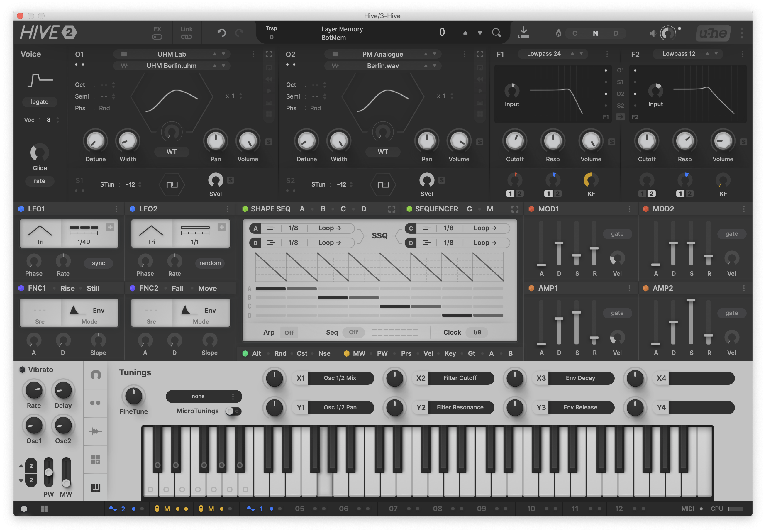This screenshot has height=532, width=766.
Task: Click the O1 WT button
Action: pyautogui.click(x=172, y=152)
